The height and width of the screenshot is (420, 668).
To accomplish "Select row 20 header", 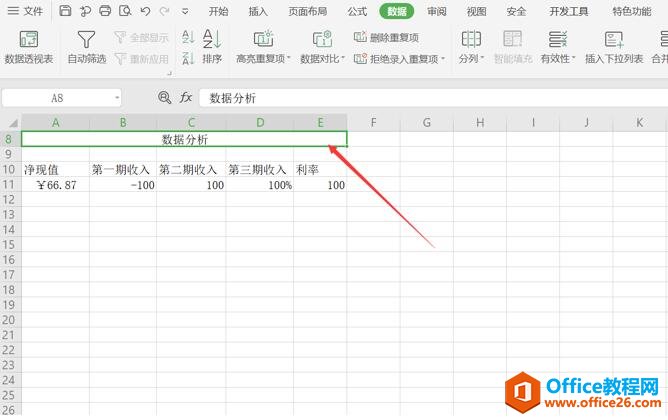I will pyautogui.click(x=9, y=320).
